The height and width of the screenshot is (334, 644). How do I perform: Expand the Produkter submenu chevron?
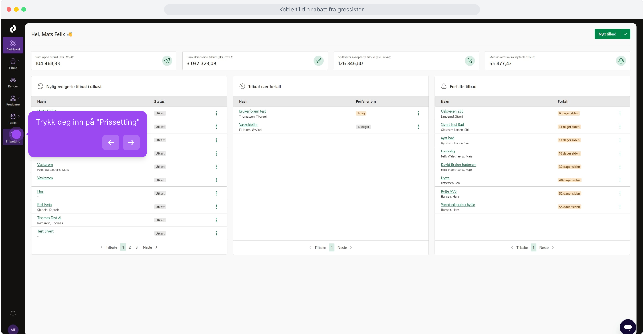click(x=19, y=98)
